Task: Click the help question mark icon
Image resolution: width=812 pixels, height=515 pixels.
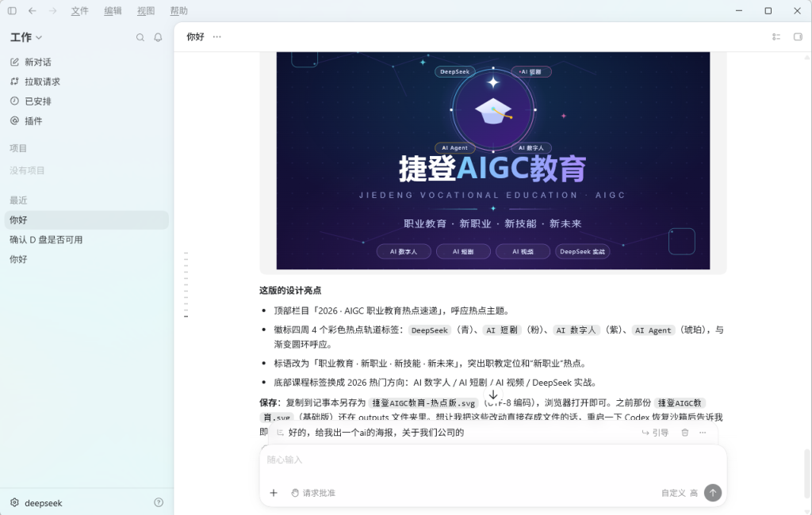Action: point(159,502)
